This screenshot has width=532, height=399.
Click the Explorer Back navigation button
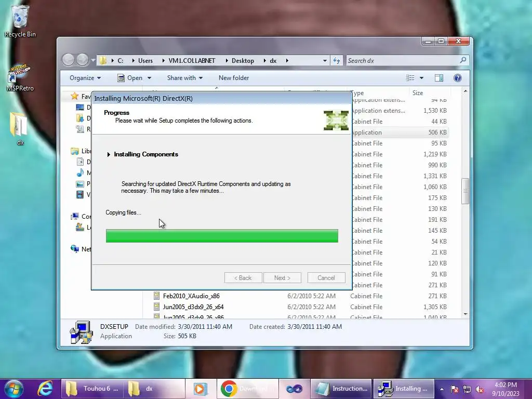point(68,60)
